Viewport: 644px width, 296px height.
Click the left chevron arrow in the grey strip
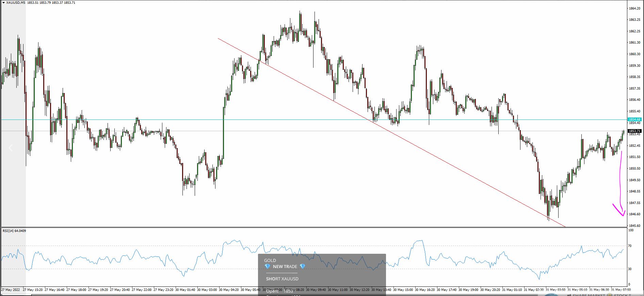(11, 148)
